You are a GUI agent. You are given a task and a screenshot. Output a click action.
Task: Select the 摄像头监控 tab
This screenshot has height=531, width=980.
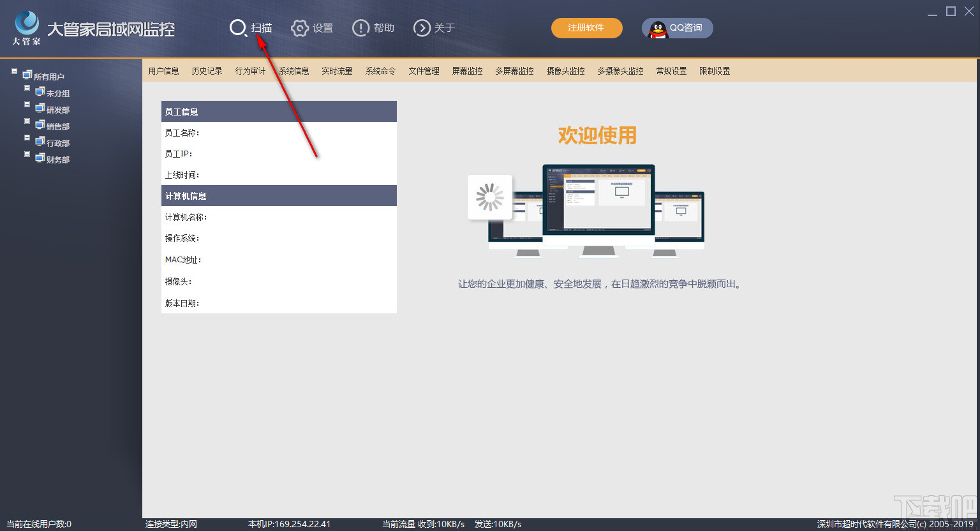[567, 71]
